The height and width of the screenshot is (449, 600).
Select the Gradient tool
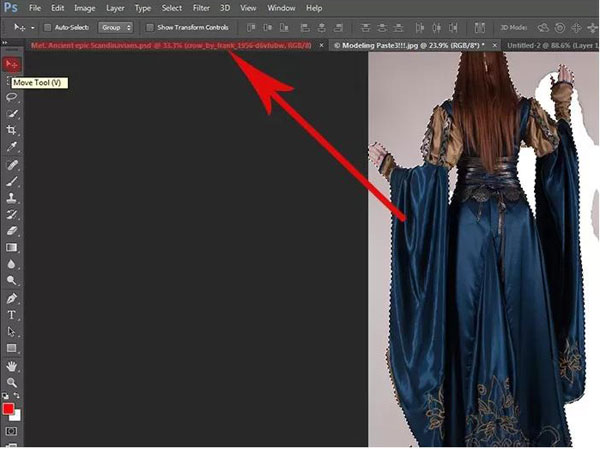(x=11, y=248)
